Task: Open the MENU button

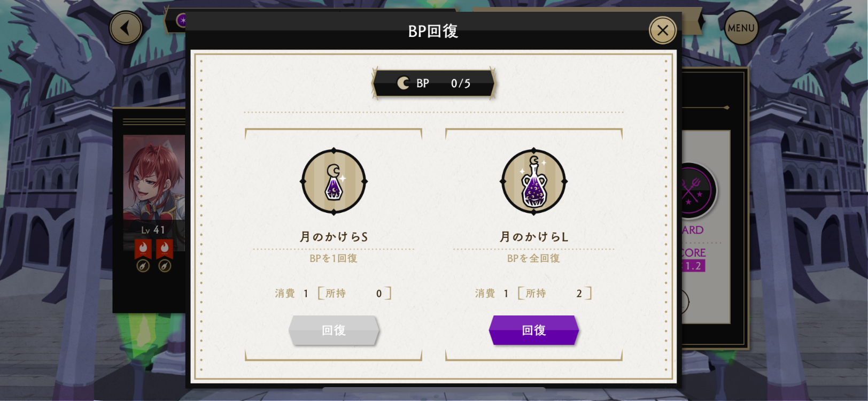Action: 741,28
